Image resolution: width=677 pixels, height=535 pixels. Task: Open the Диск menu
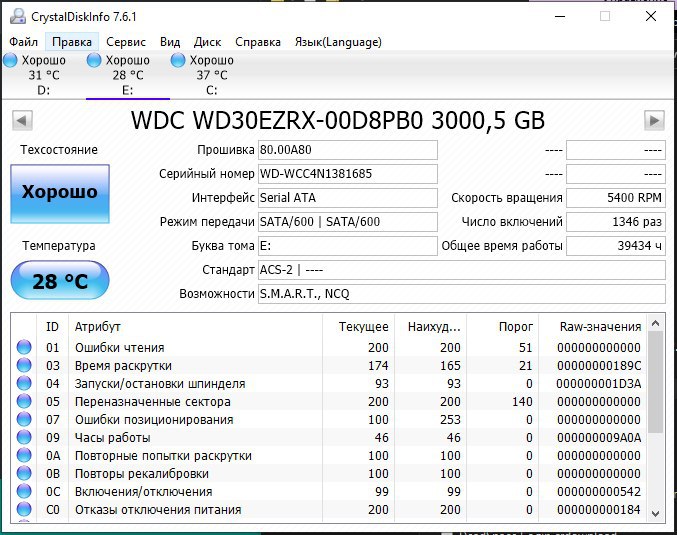tap(207, 42)
